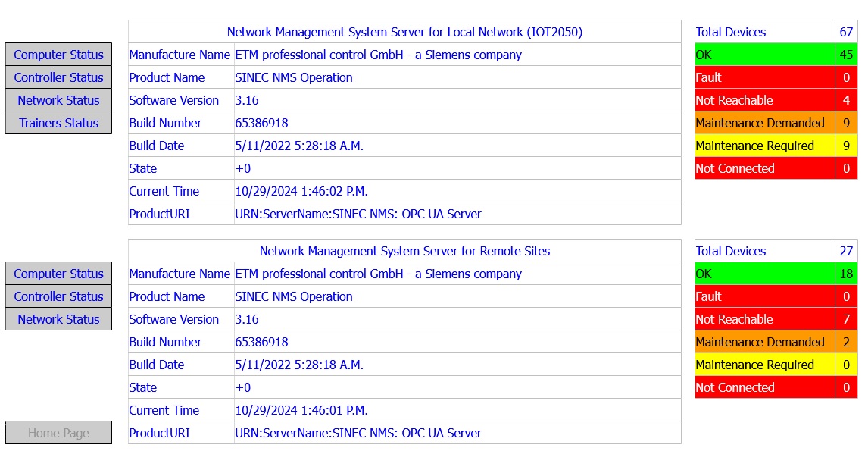Select the ProductURI label in the Local Network table
868x451 pixels.
click(159, 214)
